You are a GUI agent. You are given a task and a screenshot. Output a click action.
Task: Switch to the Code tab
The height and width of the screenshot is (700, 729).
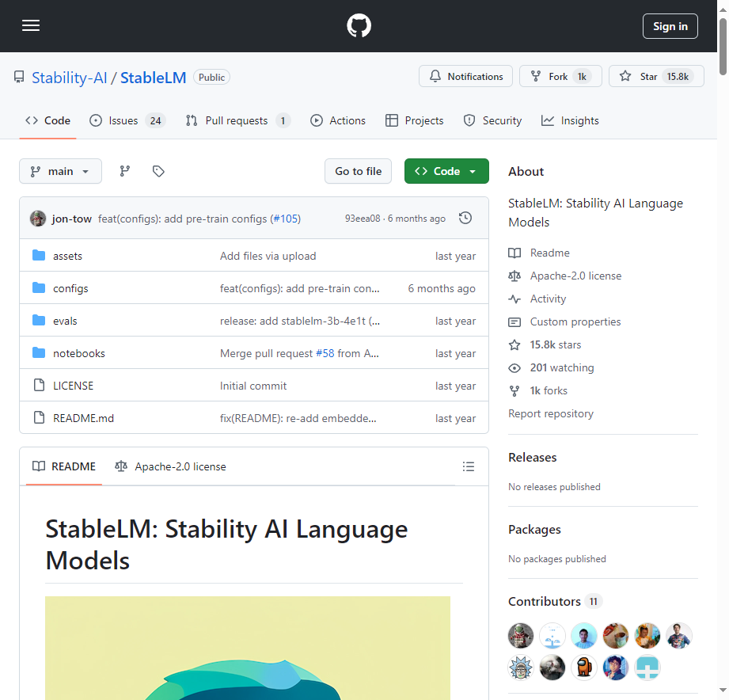[x=47, y=120]
